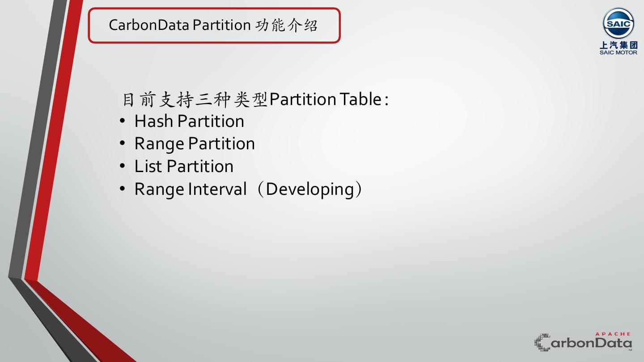Select the slide title box
The height and width of the screenshot is (362, 644).
click(214, 25)
